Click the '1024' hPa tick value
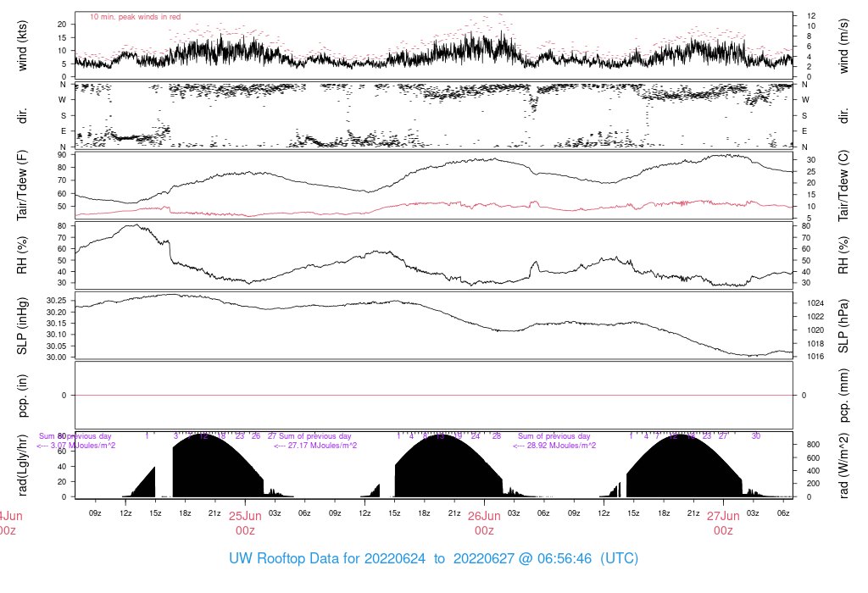The image size is (868, 593). 815,303
